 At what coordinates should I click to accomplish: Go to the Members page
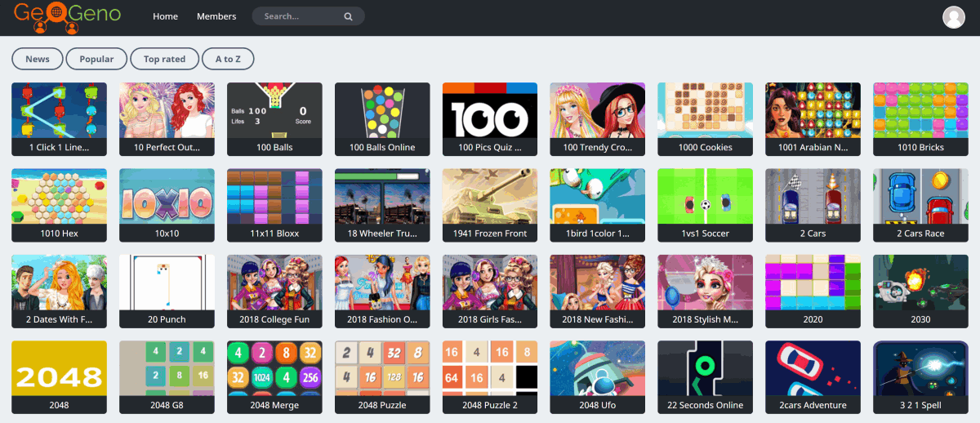(216, 16)
